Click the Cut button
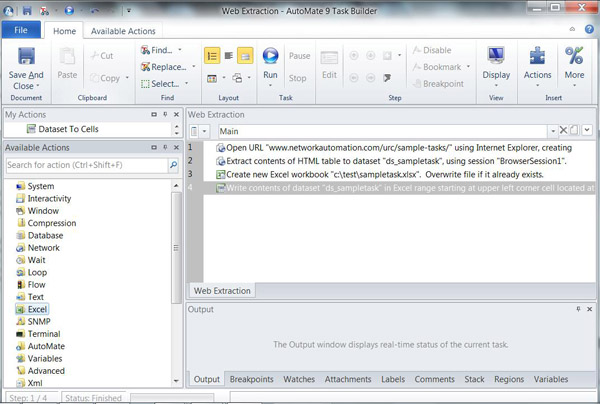600x404 pixels. click(x=102, y=56)
